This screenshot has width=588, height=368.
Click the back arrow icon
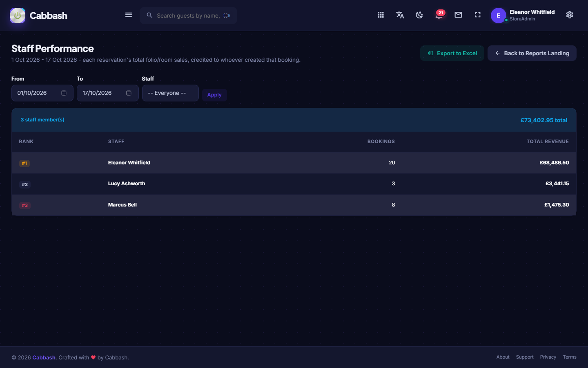tap(497, 53)
